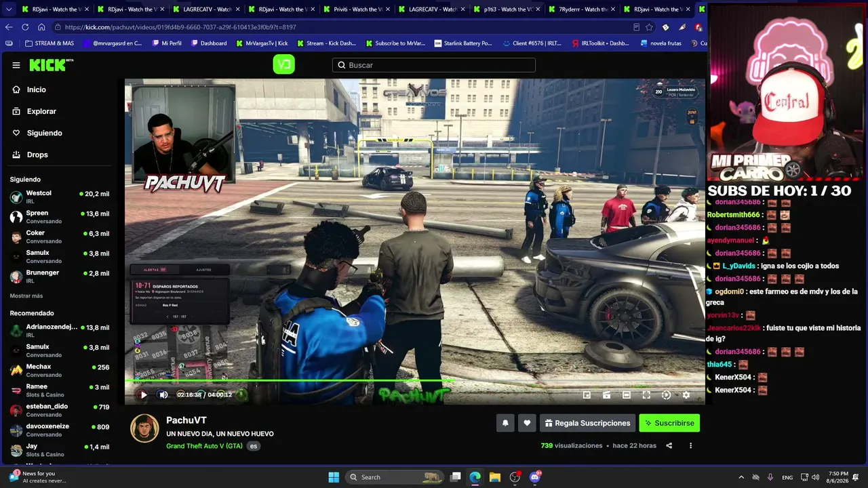Open novela frutas bookmark
The width and height of the screenshot is (868, 488).
coord(661,43)
